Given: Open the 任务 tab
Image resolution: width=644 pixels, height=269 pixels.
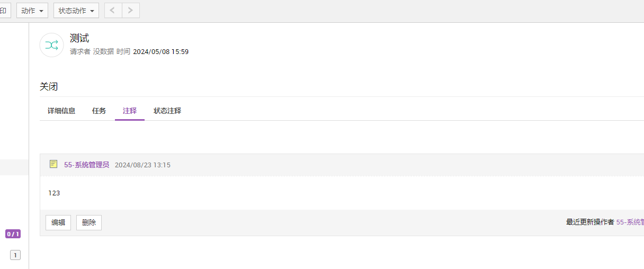Looking at the screenshot, I should pyautogui.click(x=99, y=111).
